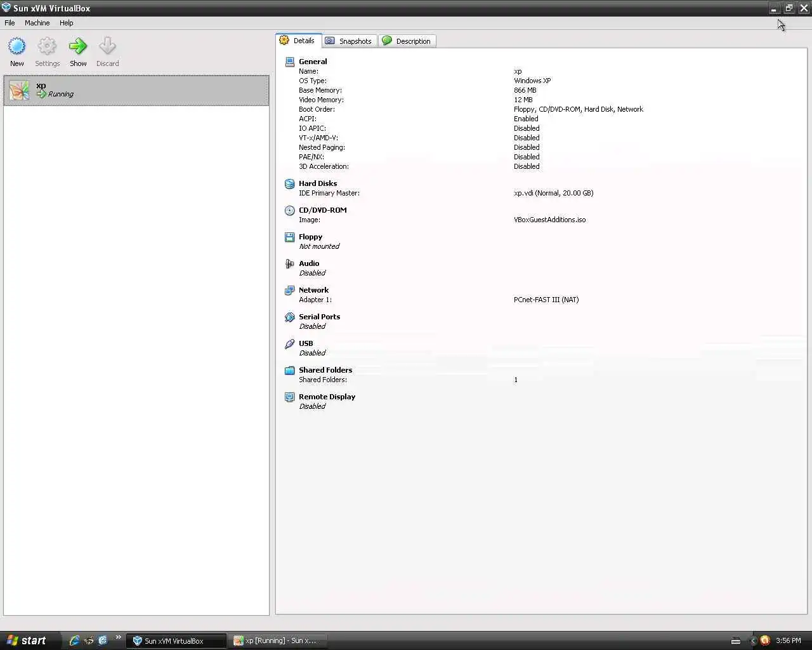Open the Audio heading link
812x650 pixels.
[x=309, y=263]
